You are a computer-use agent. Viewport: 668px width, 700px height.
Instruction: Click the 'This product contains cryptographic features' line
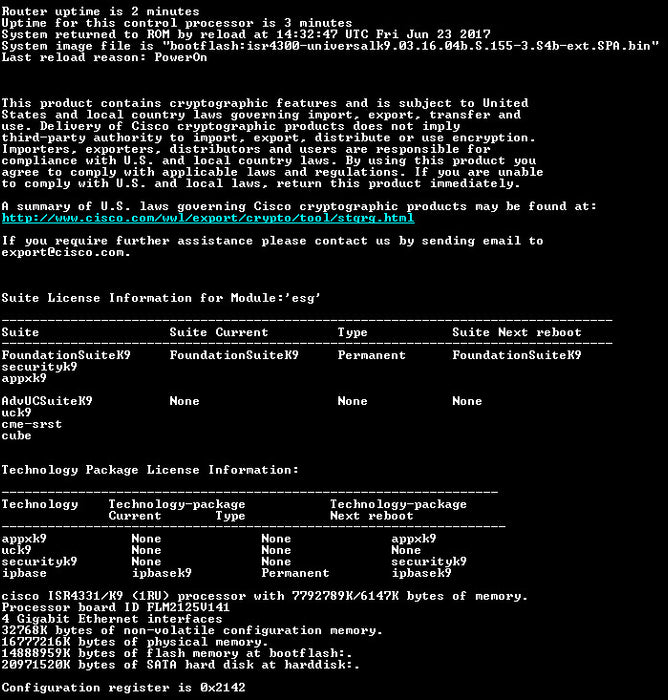click(x=265, y=103)
